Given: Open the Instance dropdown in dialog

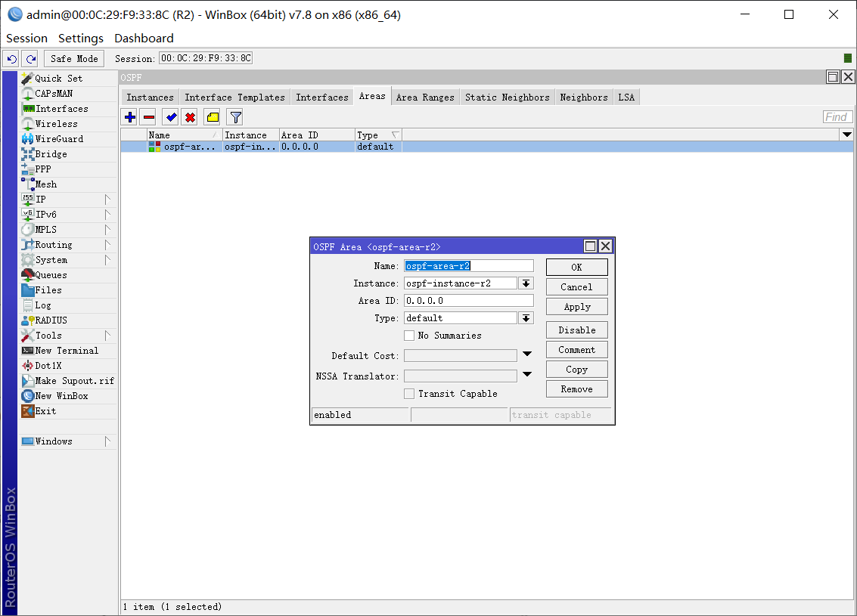Looking at the screenshot, I should point(526,283).
